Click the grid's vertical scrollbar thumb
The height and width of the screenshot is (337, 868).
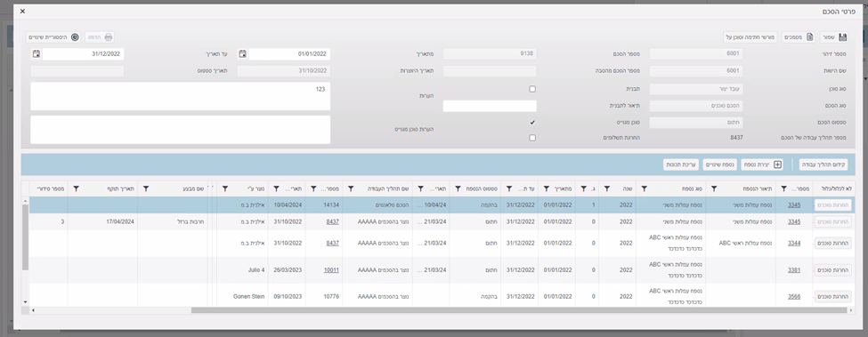[25, 237]
